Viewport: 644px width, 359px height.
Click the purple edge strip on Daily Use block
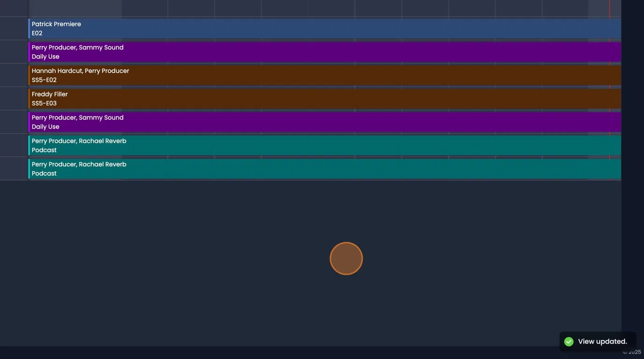(x=29, y=51)
